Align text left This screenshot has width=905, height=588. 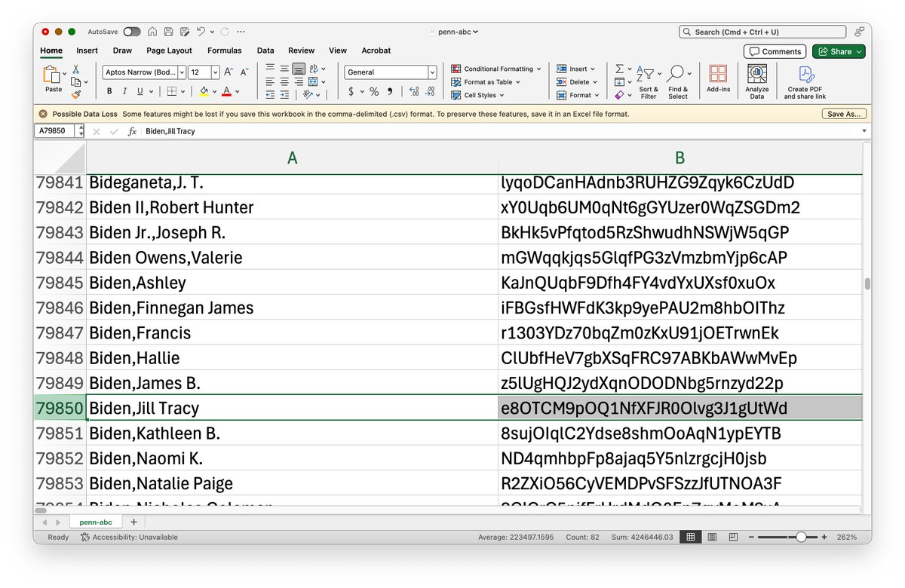tap(270, 81)
